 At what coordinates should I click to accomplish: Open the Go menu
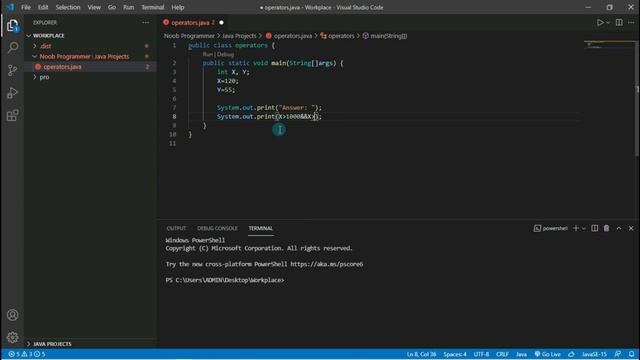[112, 7]
